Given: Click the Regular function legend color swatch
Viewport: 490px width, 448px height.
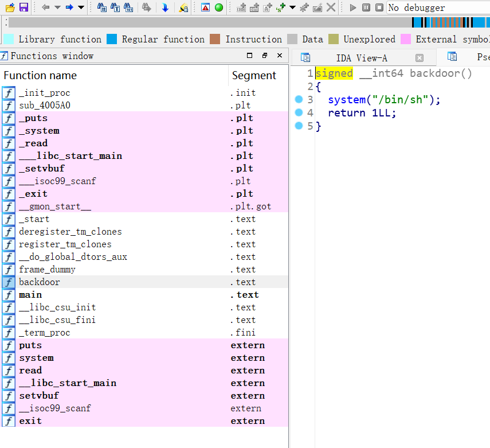Looking at the screenshot, I should pos(112,39).
